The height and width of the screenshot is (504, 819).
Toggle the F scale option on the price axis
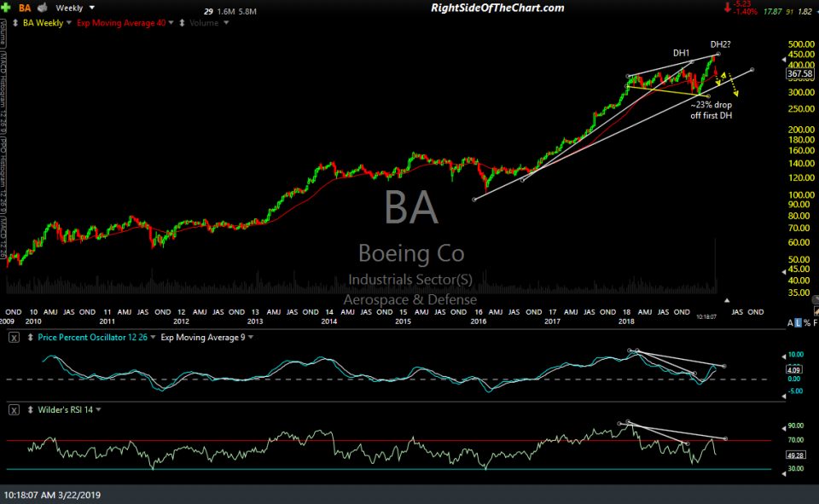coord(816,322)
